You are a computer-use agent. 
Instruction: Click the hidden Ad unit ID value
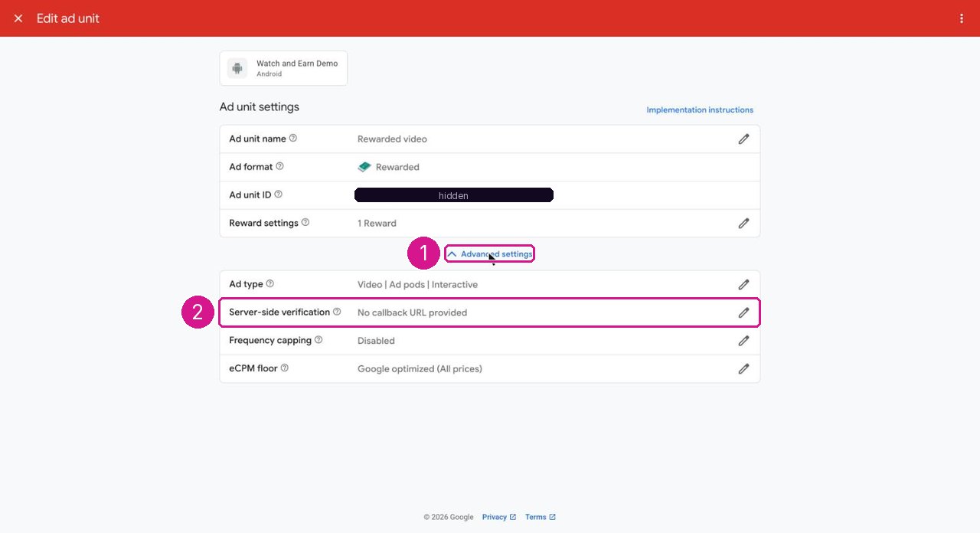(x=454, y=195)
